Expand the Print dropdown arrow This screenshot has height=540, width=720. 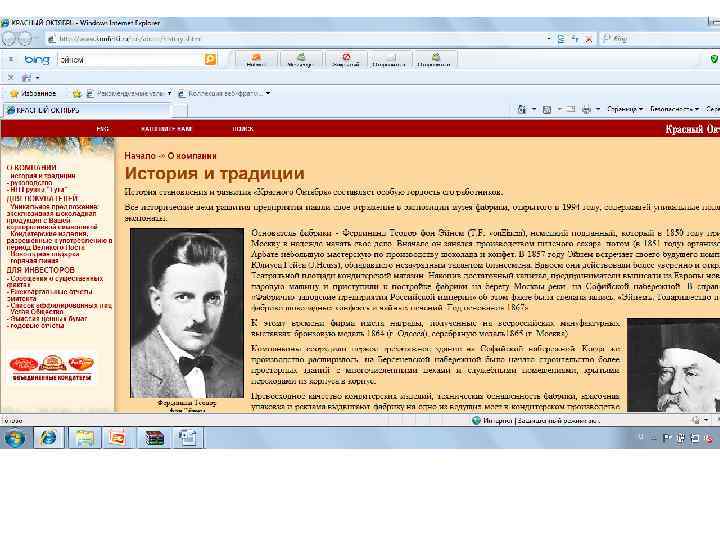598,109
